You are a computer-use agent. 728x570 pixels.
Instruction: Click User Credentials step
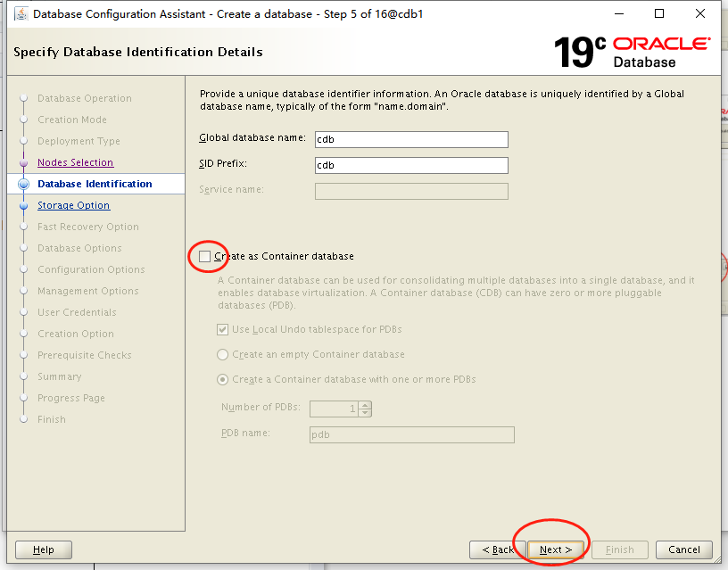(x=77, y=312)
